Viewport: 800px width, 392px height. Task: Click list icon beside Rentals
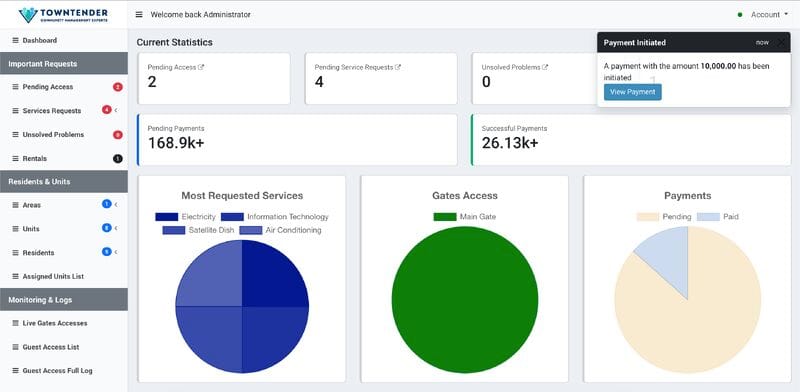pyautogui.click(x=15, y=159)
